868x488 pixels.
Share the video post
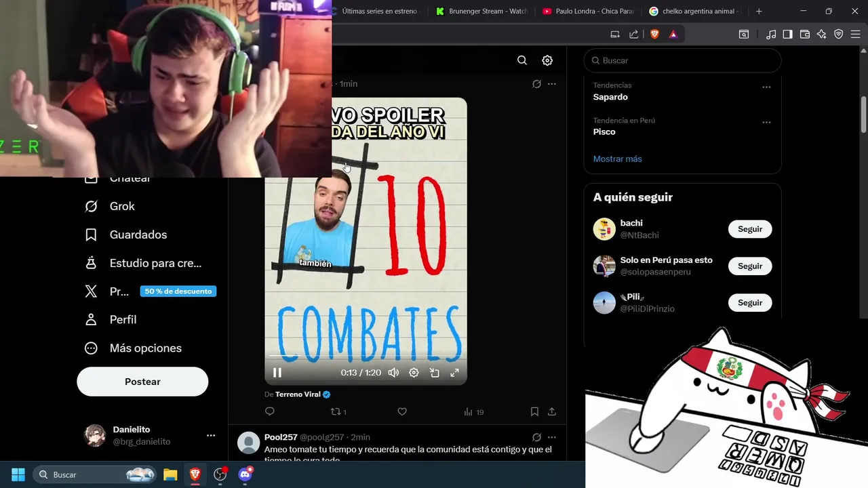tap(552, 411)
